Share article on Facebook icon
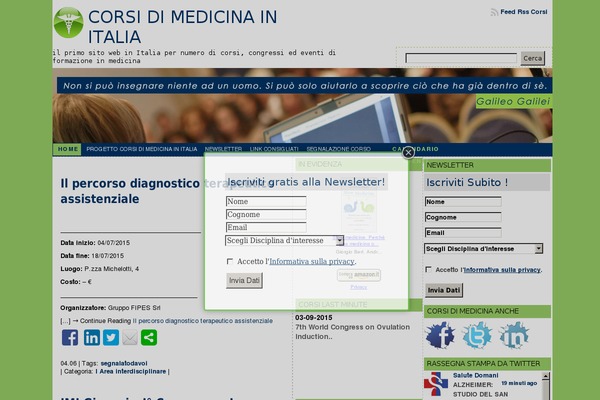The width and height of the screenshot is (600, 400). point(70,338)
